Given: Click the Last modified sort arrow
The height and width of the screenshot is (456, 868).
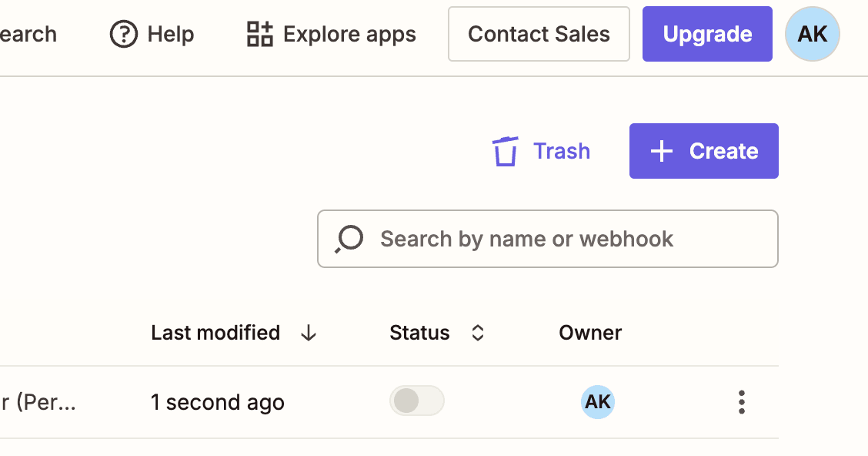Looking at the screenshot, I should click(309, 333).
